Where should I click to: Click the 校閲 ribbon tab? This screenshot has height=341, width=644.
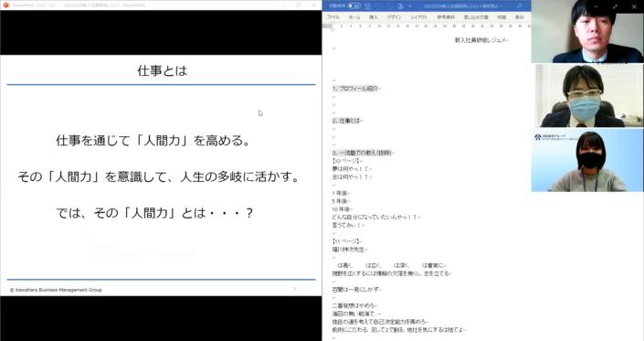point(501,16)
